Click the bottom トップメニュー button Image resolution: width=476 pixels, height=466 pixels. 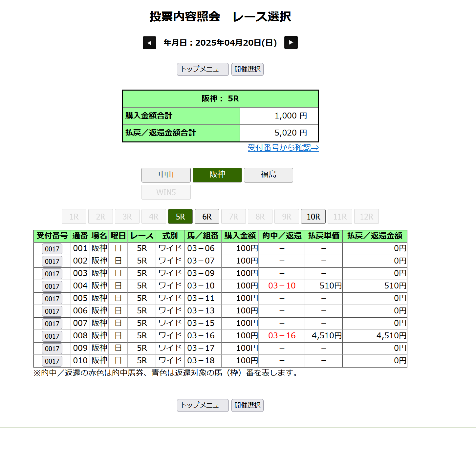(203, 406)
